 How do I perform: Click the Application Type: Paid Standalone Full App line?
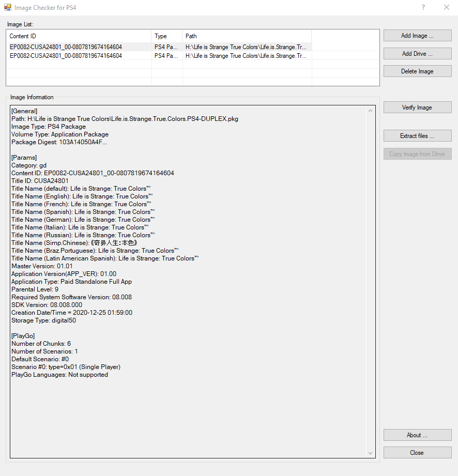point(72,281)
